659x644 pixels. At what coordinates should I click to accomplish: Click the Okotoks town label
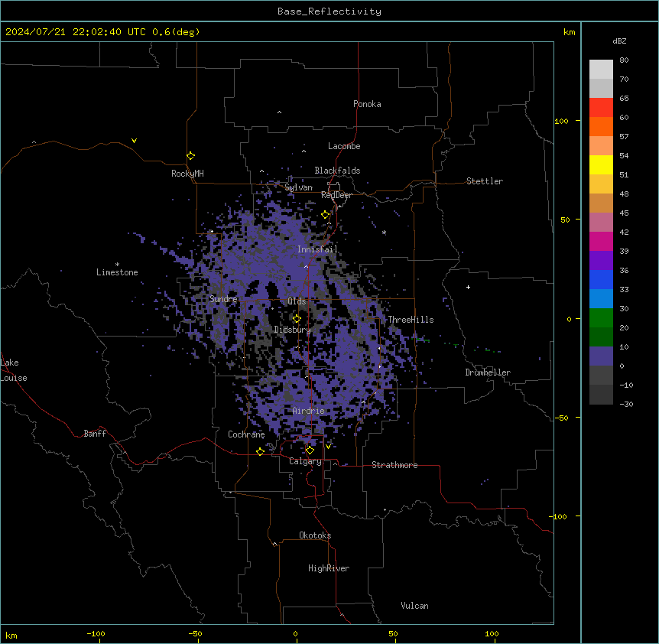point(315,535)
